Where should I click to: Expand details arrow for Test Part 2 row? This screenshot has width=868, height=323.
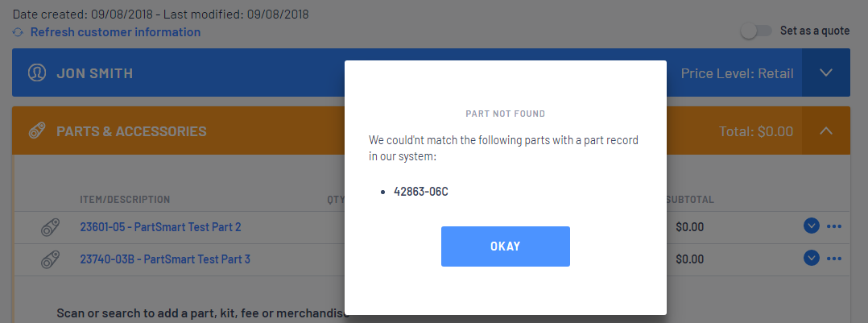coord(811,226)
